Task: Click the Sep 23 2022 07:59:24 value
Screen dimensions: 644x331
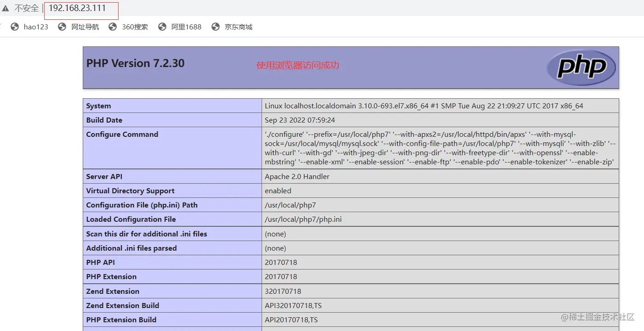Action: [x=300, y=120]
